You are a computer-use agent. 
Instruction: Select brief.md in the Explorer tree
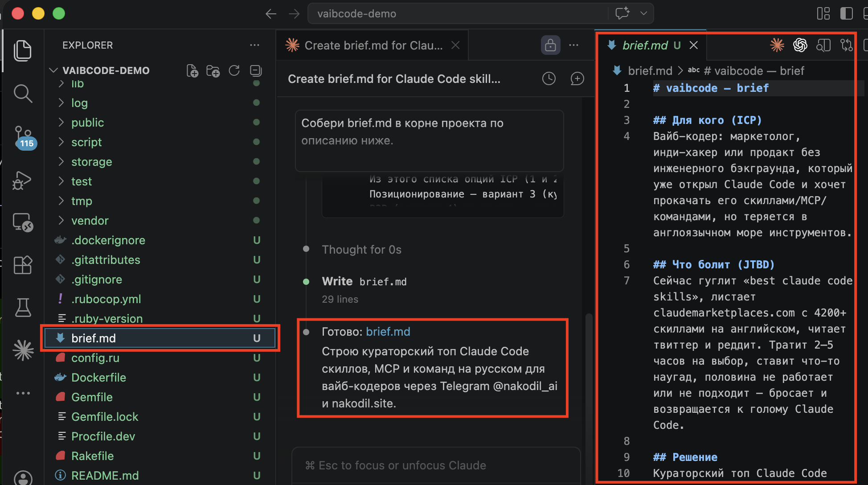coord(161,338)
